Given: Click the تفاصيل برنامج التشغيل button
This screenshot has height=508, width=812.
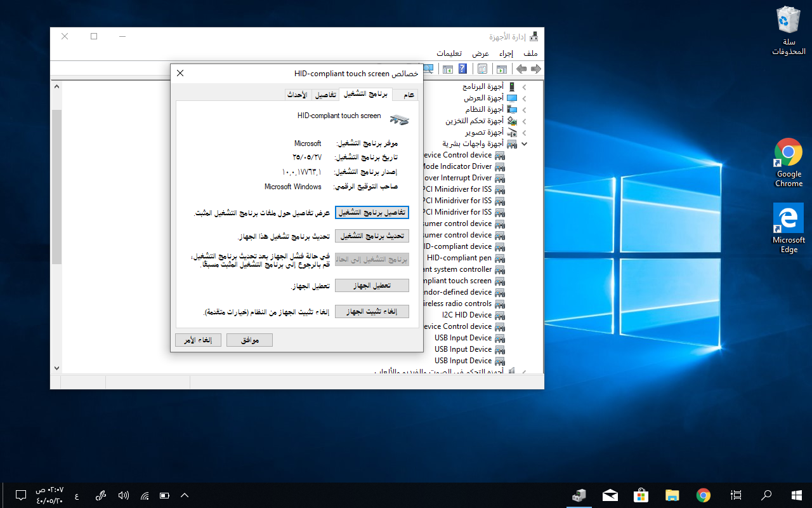Looking at the screenshot, I should pos(372,212).
